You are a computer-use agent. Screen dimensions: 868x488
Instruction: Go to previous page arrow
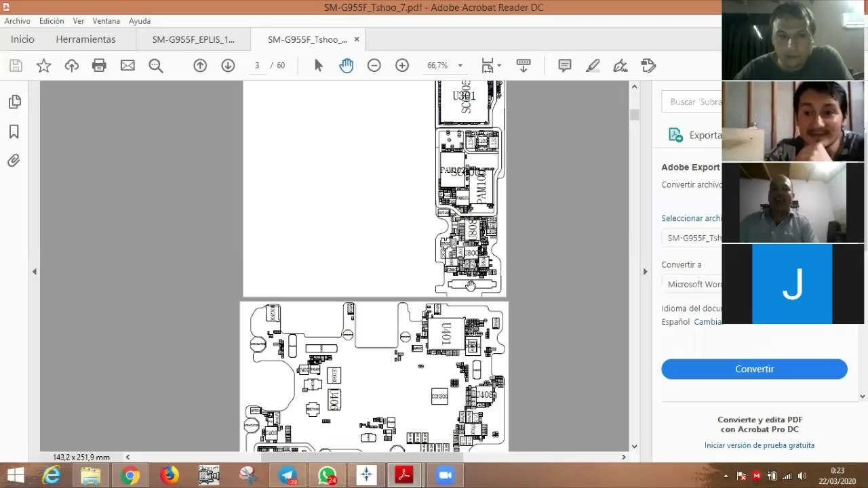[200, 66]
